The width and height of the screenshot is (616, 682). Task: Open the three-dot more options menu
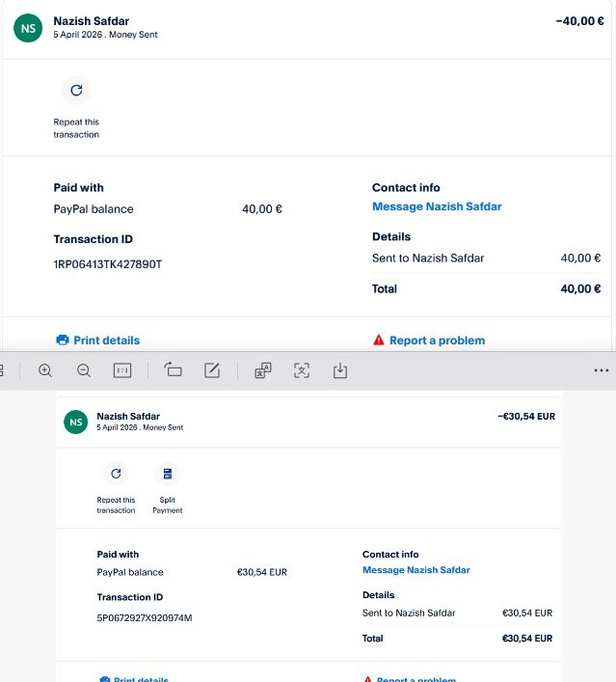602,370
